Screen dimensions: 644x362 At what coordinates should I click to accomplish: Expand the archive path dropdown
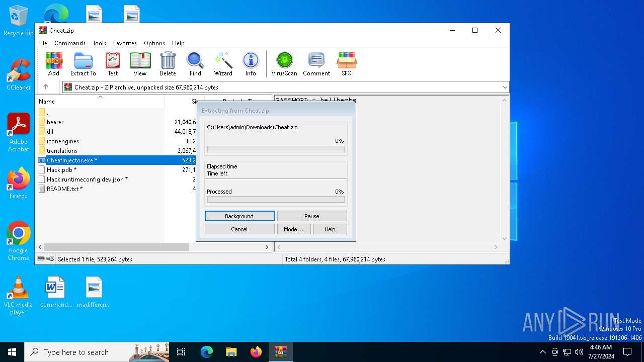tap(505, 87)
